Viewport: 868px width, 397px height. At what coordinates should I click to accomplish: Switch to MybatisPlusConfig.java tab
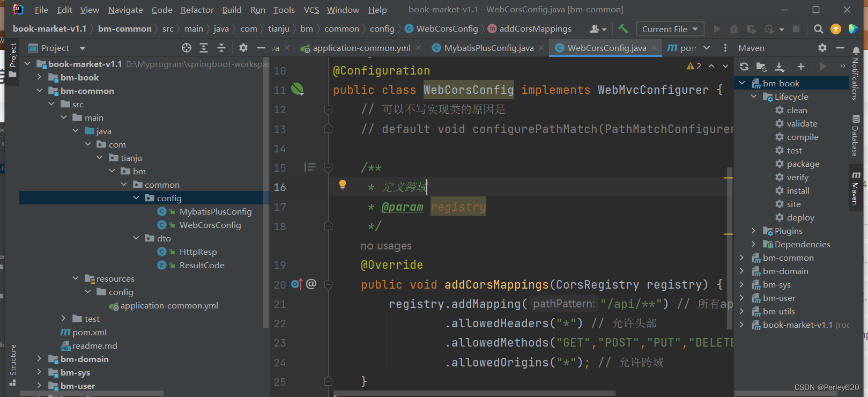(x=489, y=48)
